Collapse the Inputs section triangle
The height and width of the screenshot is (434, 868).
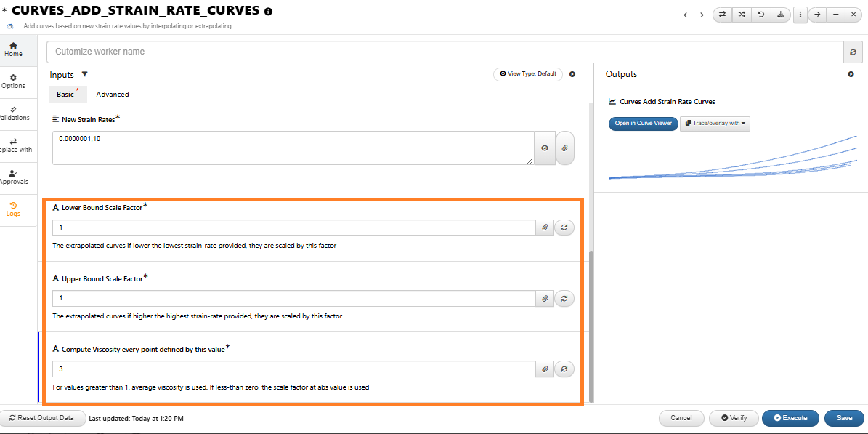tap(84, 74)
